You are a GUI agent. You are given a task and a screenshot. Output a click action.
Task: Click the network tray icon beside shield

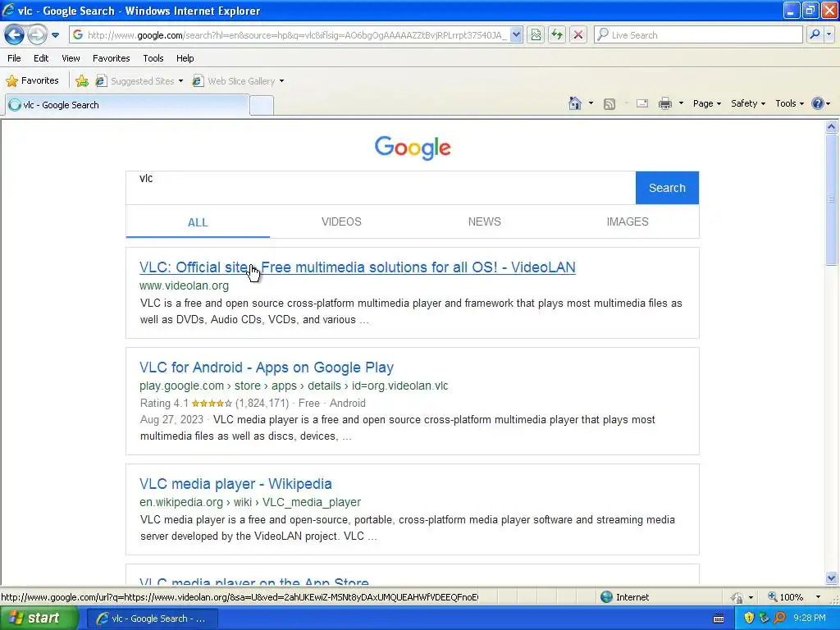coord(764,618)
